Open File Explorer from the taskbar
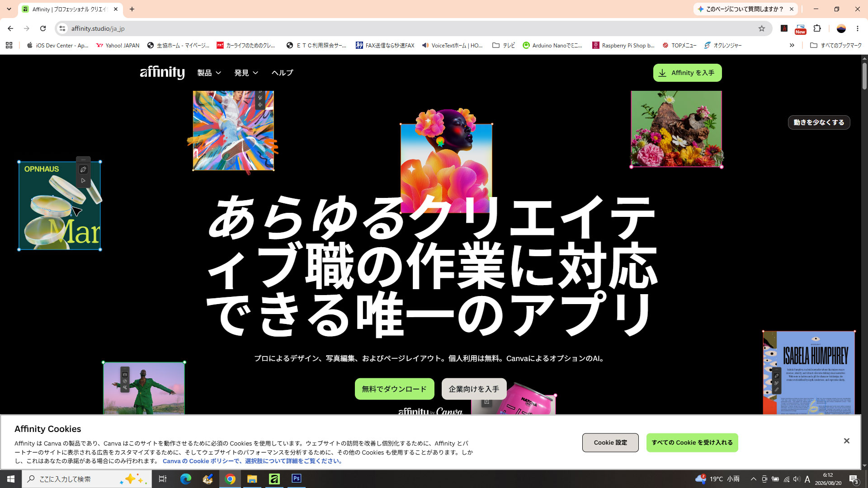Screen dimensions: 868x488 click(252, 479)
